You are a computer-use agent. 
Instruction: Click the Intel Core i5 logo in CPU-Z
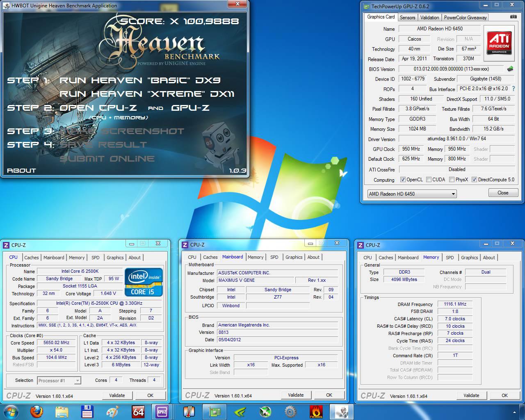pos(144,282)
